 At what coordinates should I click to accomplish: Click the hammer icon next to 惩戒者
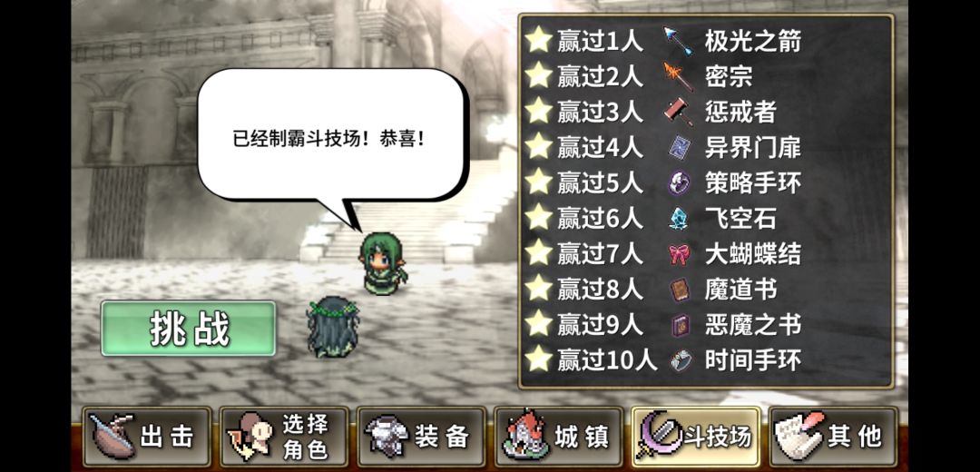coord(679,113)
